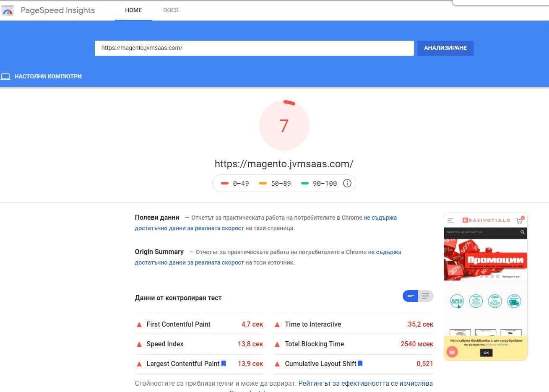Follow the Рейтингът за ефективността link
The height and width of the screenshot is (392, 549).
365,383
